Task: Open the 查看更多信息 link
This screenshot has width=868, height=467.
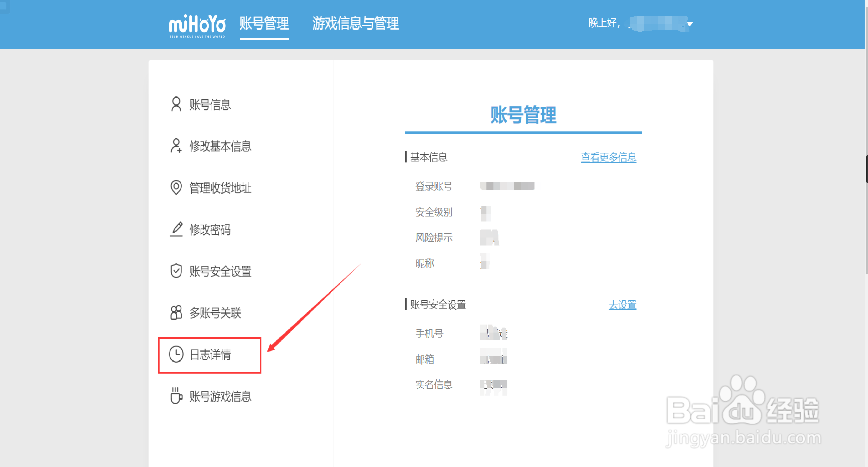Action: pos(608,157)
